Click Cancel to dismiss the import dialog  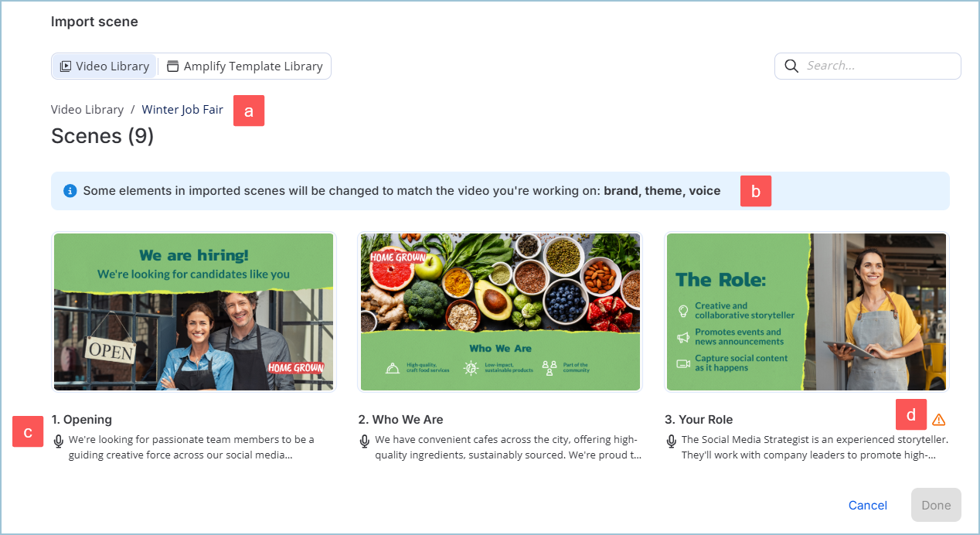(867, 505)
